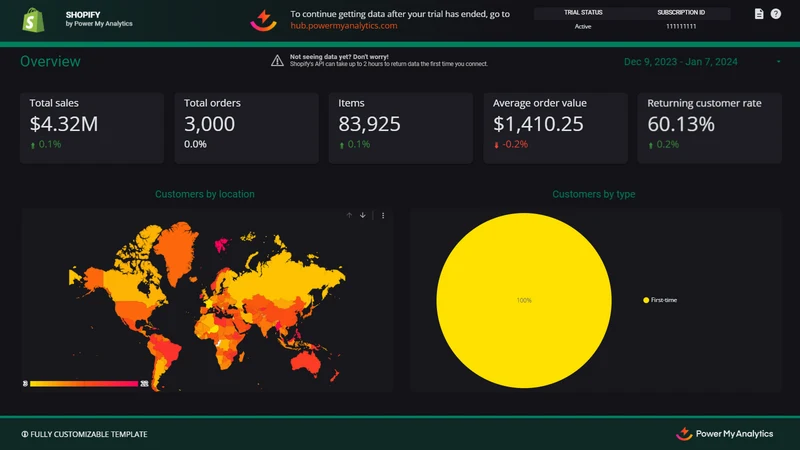Click the Fully Customizable Template text
The height and width of the screenshot is (450, 800).
point(89,434)
